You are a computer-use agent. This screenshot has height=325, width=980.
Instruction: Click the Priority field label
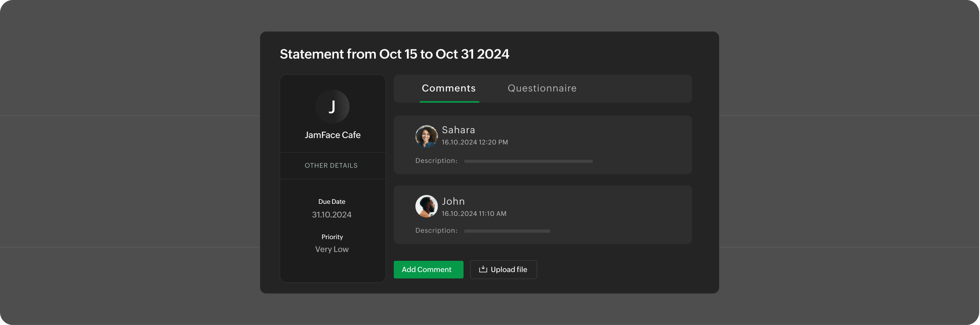pos(332,237)
